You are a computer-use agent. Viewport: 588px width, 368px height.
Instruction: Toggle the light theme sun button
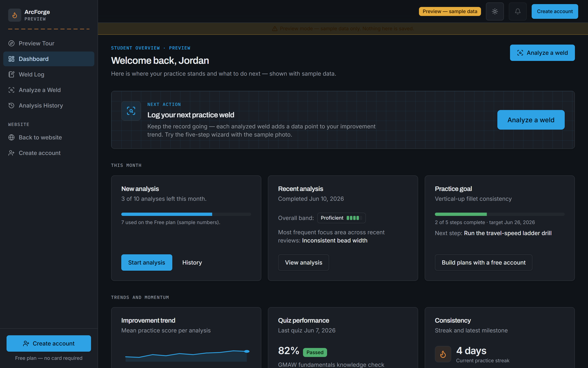point(495,11)
